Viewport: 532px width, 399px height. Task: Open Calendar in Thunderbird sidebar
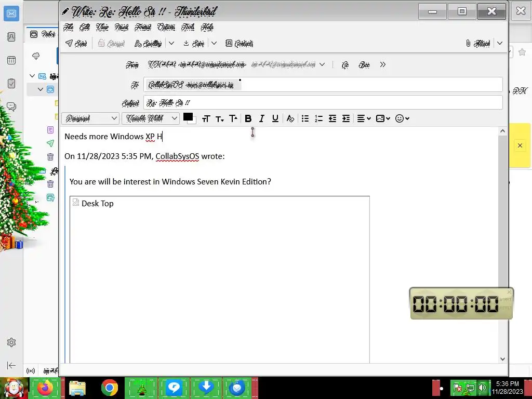pos(11,60)
